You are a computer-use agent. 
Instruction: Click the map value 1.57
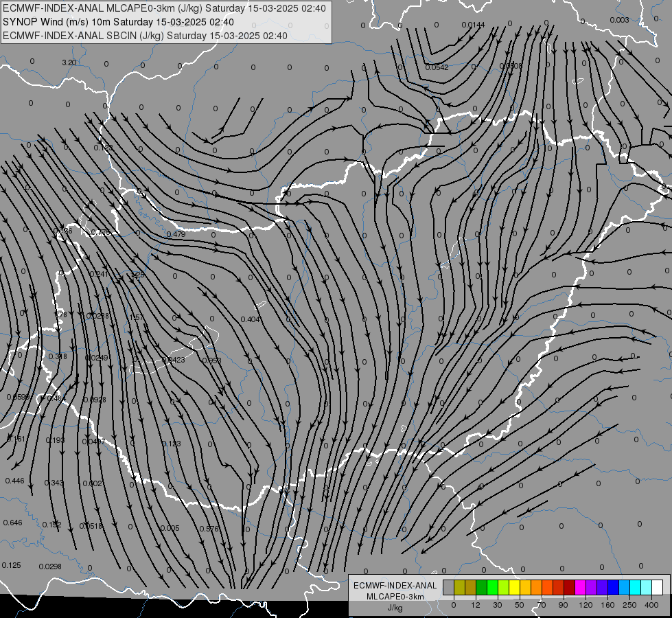coord(137,317)
